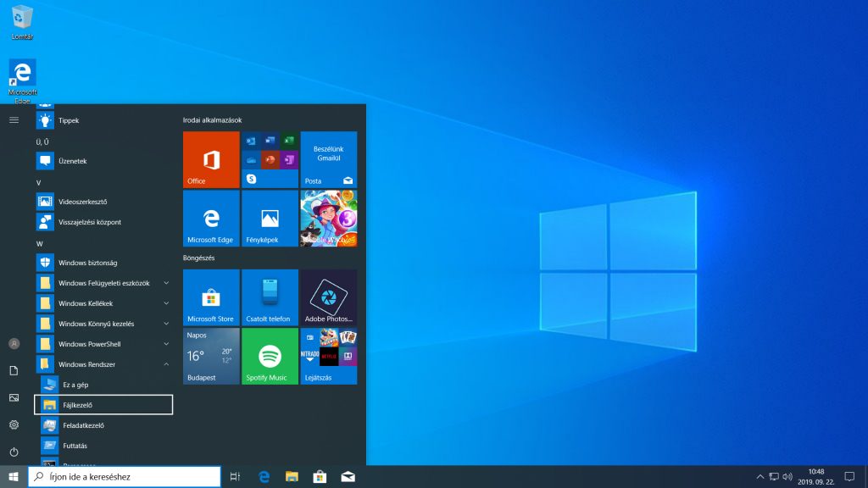Open the Fényképek photos tile

270,219
